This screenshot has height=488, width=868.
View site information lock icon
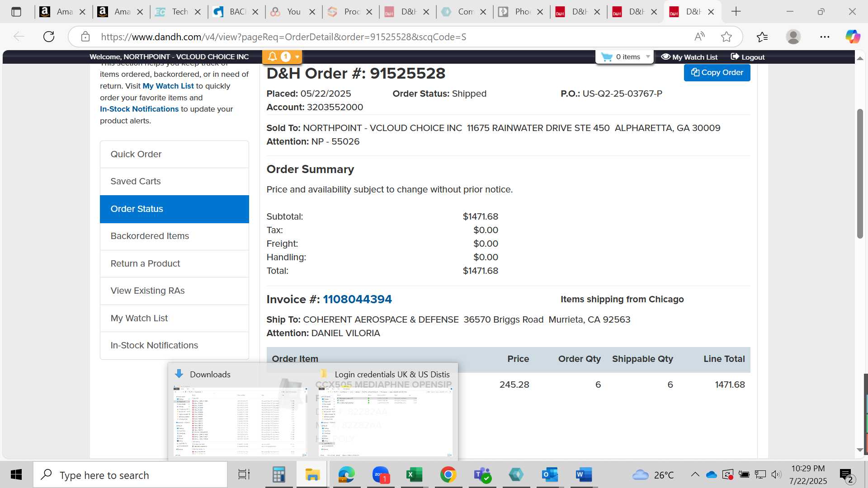pyautogui.click(x=85, y=37)
